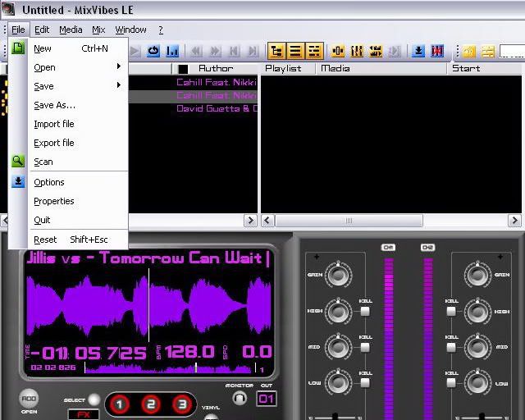Image resolution: width=525 pixels, height=420 pixels.
Task: Toggle the tree view toolbar icon
Action: [x=276, y=51]
